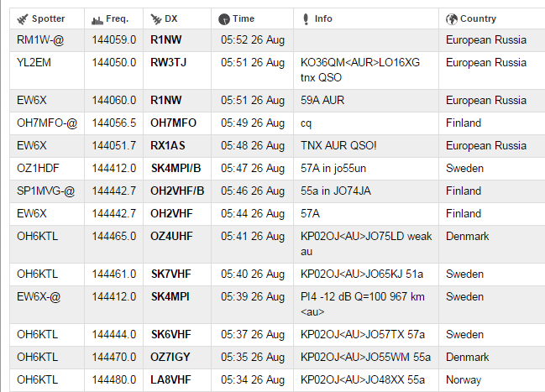The image size is (545, 392).
Task: Open DX callsign RX1AS
Action: tap(167, 145)
